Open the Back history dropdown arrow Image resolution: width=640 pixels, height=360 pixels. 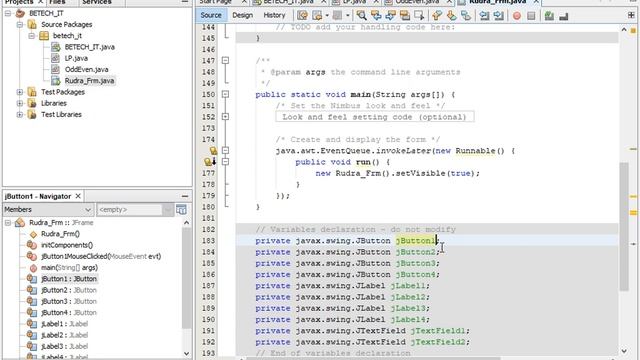coord(327,16)
